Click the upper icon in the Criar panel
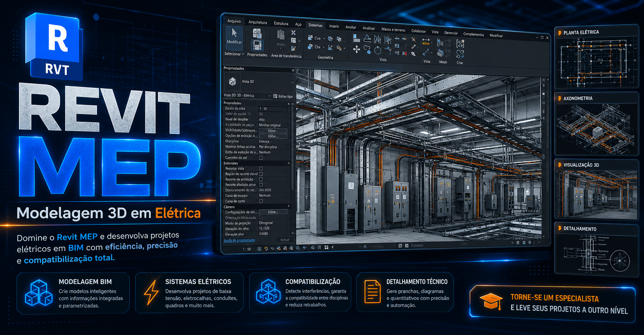The height and width of the screenshot is (335, 644). click(460, 43)
